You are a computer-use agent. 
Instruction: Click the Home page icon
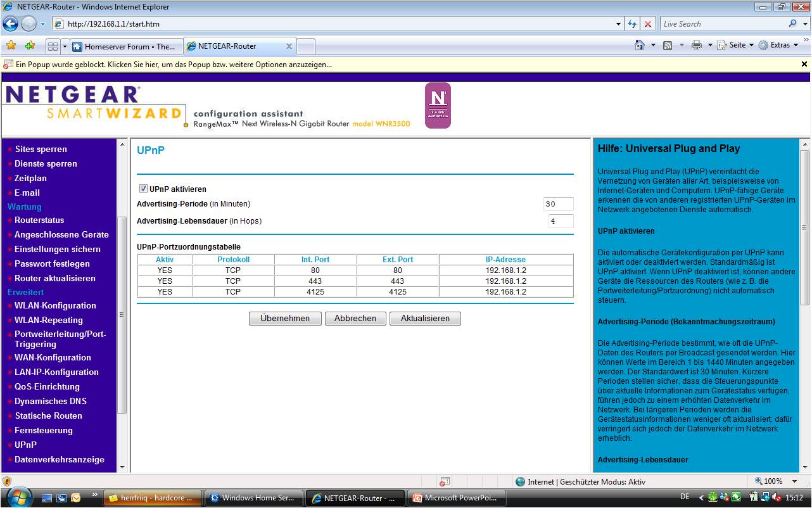coord(640,46)
